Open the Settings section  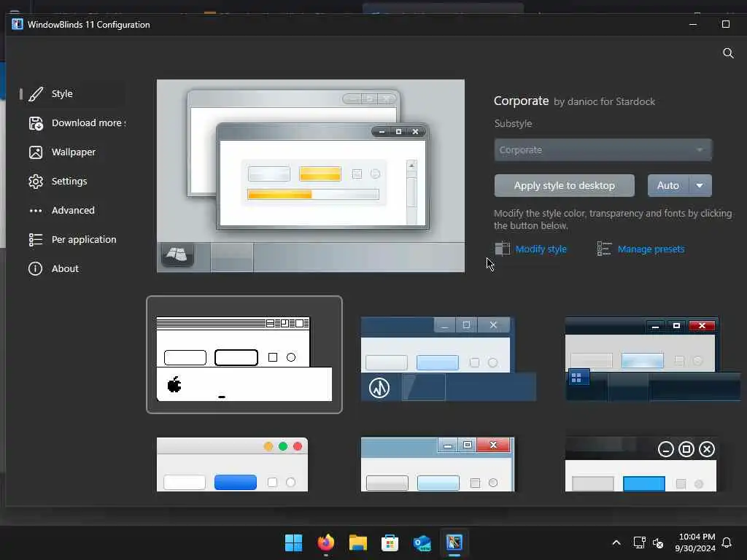click(x=71, y=182)
